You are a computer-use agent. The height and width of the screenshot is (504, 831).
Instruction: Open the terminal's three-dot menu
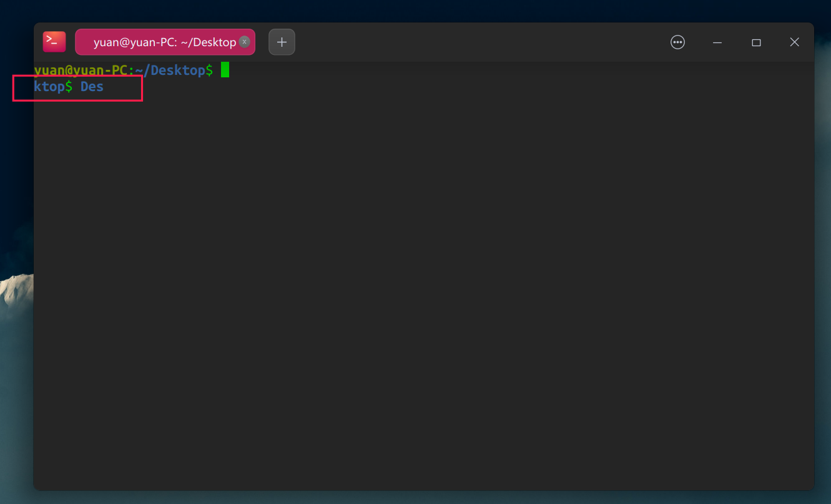677,42
